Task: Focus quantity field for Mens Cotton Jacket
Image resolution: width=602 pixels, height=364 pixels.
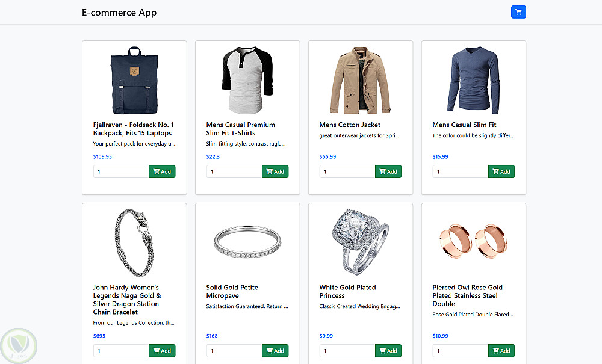Action: tap(347, 171)
